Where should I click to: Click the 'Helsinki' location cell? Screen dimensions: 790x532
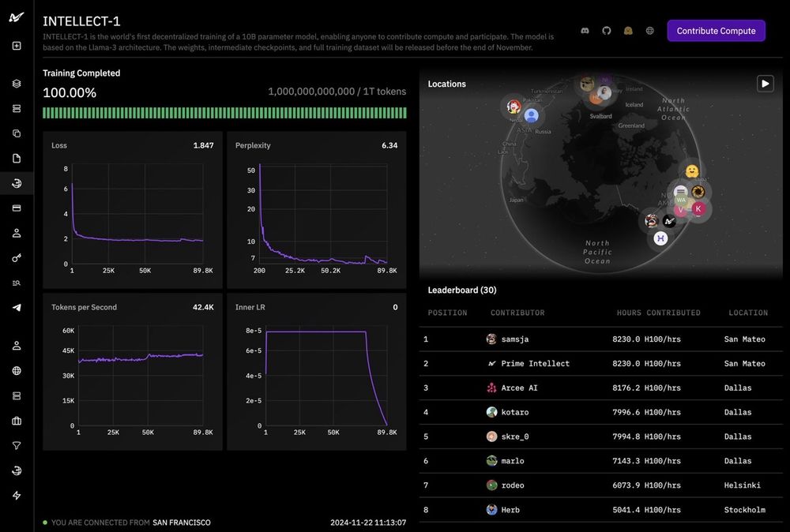point(742,485)
